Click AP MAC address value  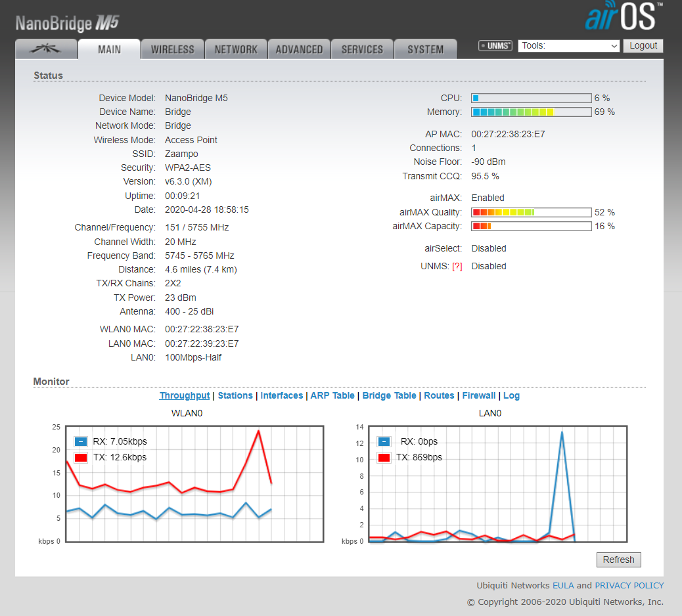point(508,135)
